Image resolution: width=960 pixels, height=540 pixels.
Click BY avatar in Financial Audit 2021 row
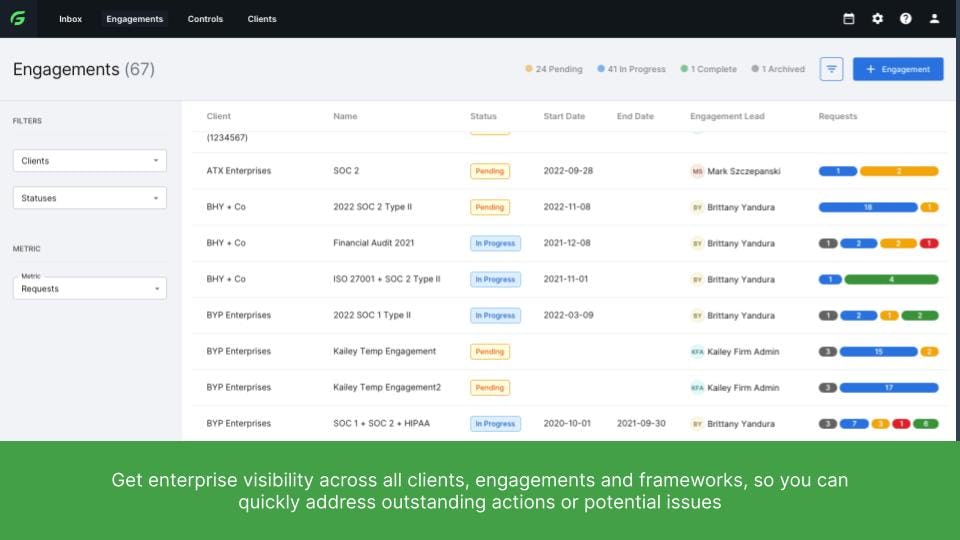697,244
